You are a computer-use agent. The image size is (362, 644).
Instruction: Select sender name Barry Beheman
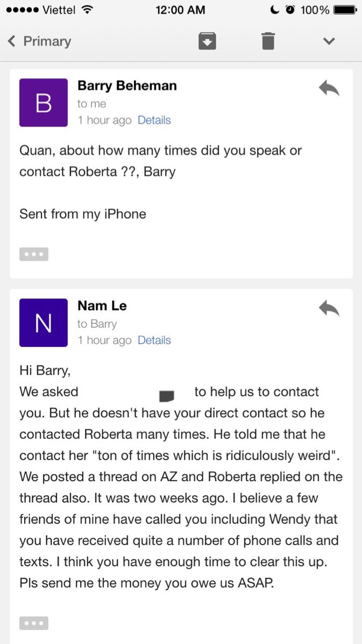pyautogui.click(x=127, y=85)
